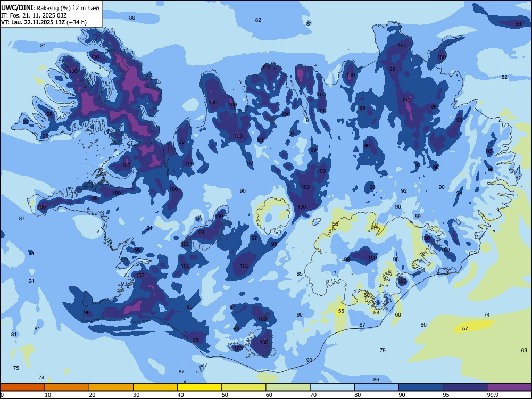Click the 'IT: Fös. 21. 11. 2025 03Z' line
Viewport: 532px width, 399px height.
coord(34,15)
